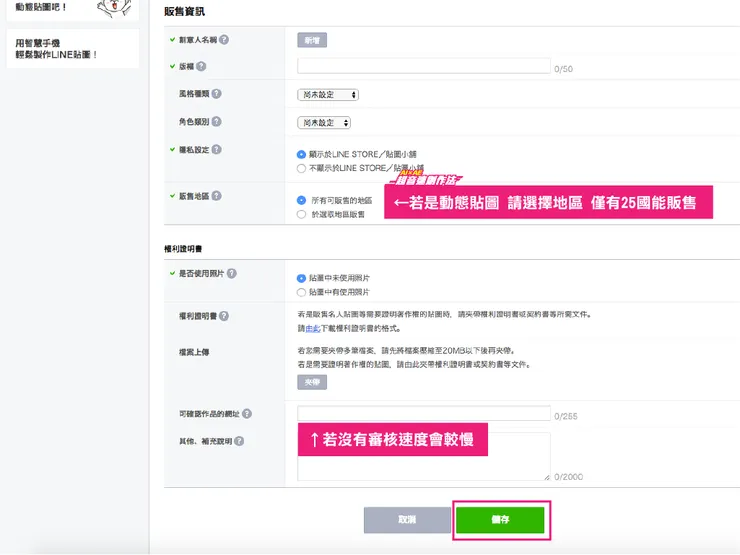The height and width of the screenshot is (555, 740).
Task: Open help icon next to 版權
Action: [202, 67]
